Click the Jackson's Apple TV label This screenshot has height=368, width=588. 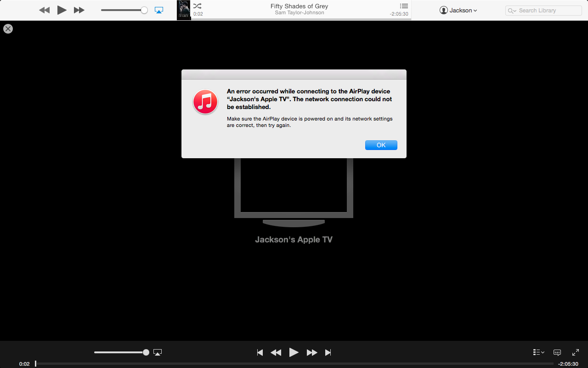(294, 240)
